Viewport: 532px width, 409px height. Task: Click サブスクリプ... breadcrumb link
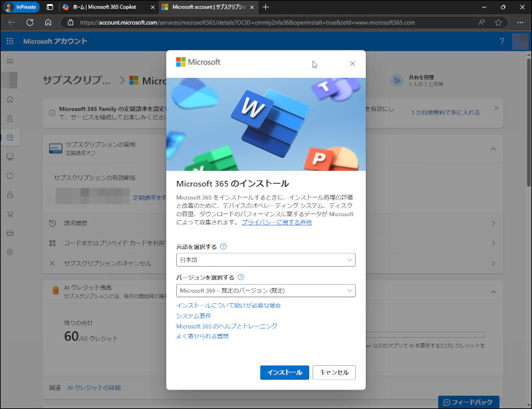click(x=76, y=80)
